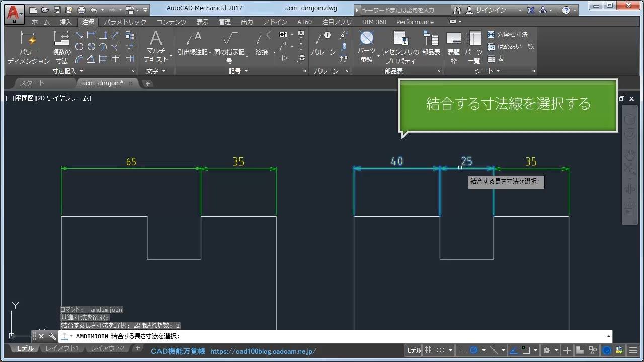
Task: Click the viewport label 2D ワイヤフレーム
Action: 63,98
